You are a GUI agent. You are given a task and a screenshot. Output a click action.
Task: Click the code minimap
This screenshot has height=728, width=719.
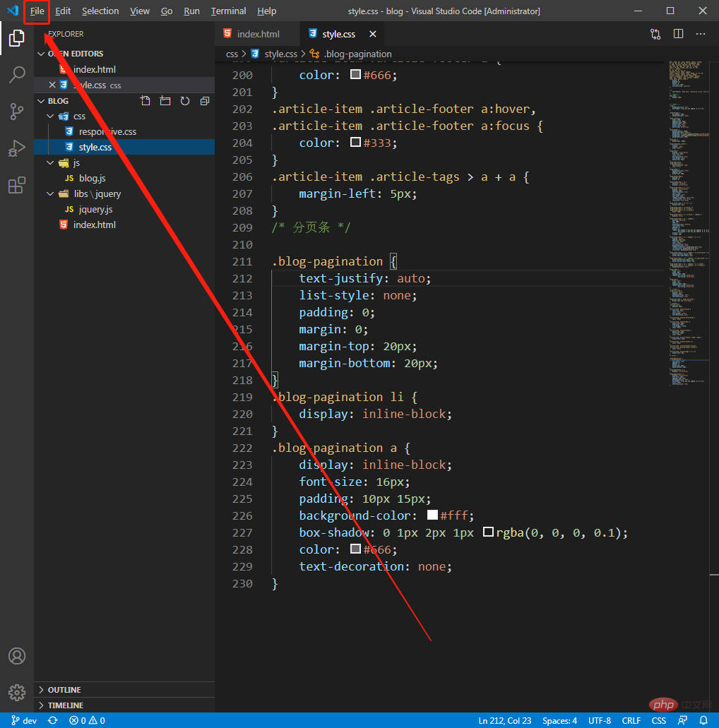[x=689, y=223]
